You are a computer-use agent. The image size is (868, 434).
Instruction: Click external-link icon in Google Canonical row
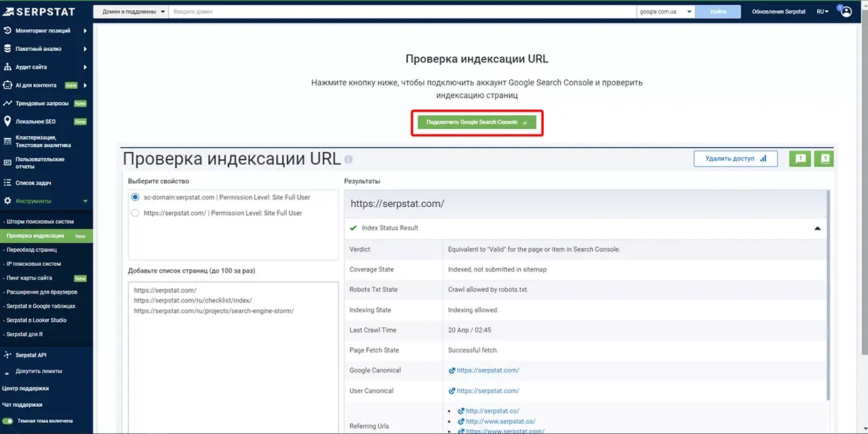pyautogui.click(x=452, y=370)
